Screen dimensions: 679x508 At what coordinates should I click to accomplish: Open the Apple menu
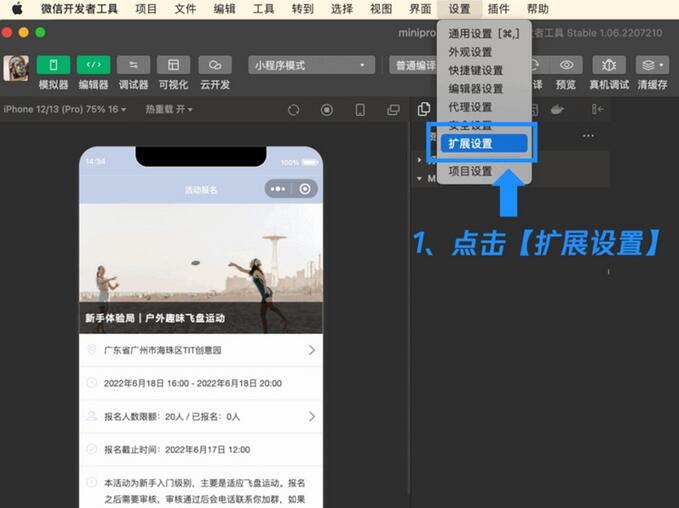(x=17, y=9)
